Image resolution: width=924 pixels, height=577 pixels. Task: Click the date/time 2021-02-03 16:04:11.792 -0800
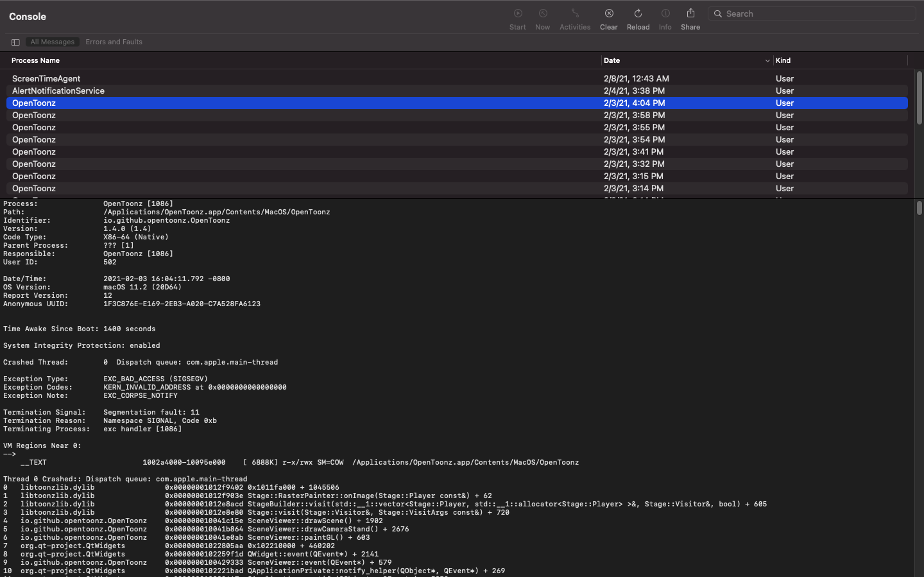click(x=167, y=279)
